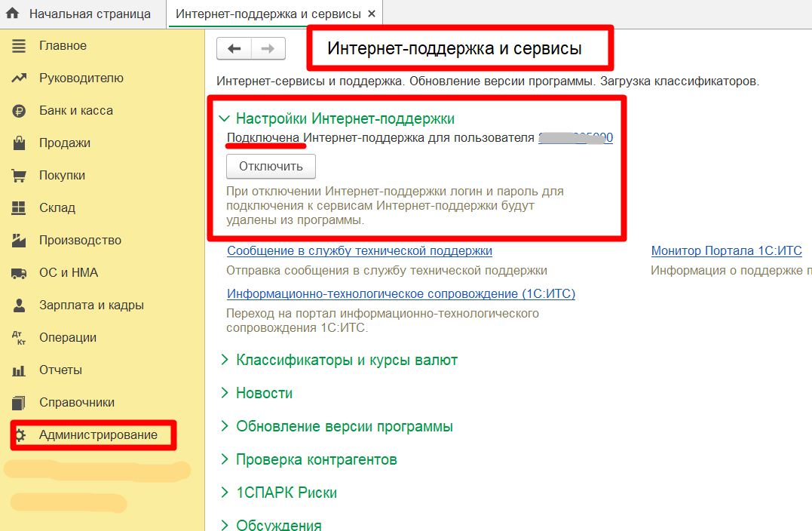Click the shopping bag icon for Продажи
Screen dimensions: 812x531
click(x=19, y=143)
